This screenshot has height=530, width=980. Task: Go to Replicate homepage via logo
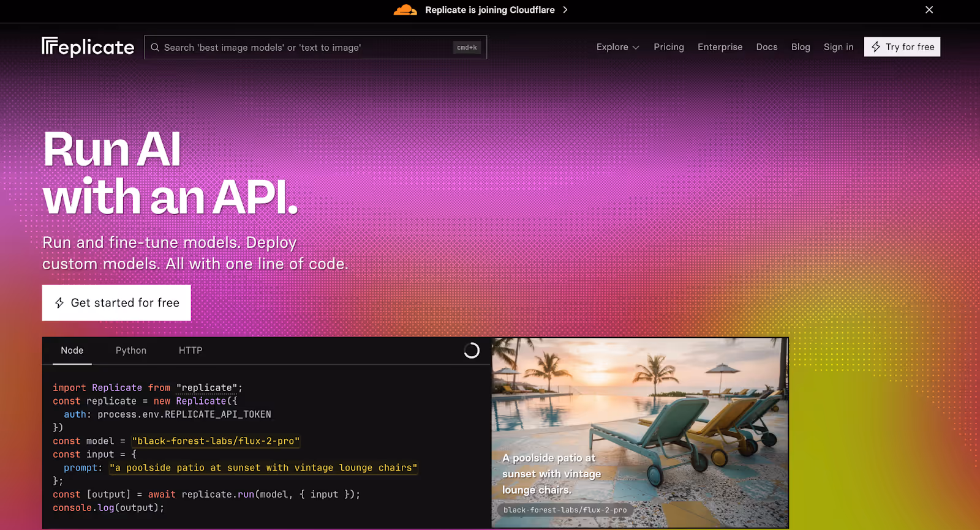(x=88, y=47)
